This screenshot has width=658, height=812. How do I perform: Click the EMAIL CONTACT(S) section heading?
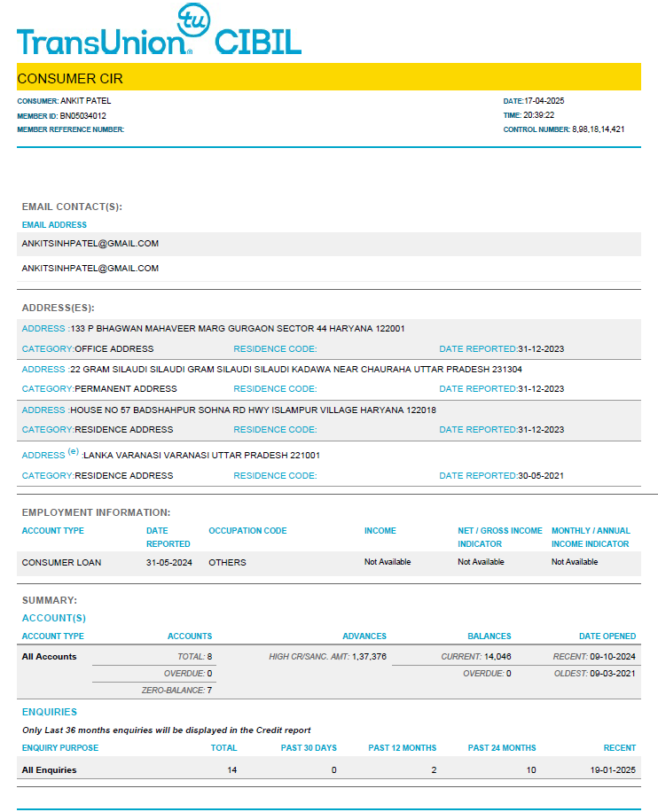72,207
